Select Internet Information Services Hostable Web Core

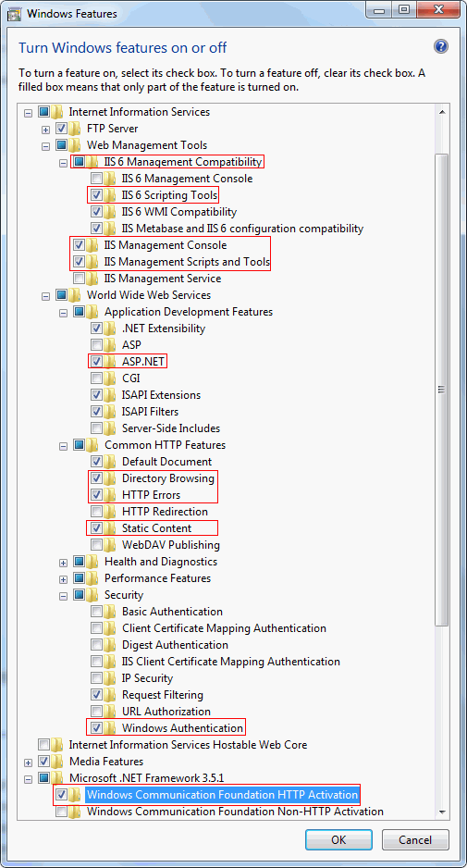click(x=188, y=745)
